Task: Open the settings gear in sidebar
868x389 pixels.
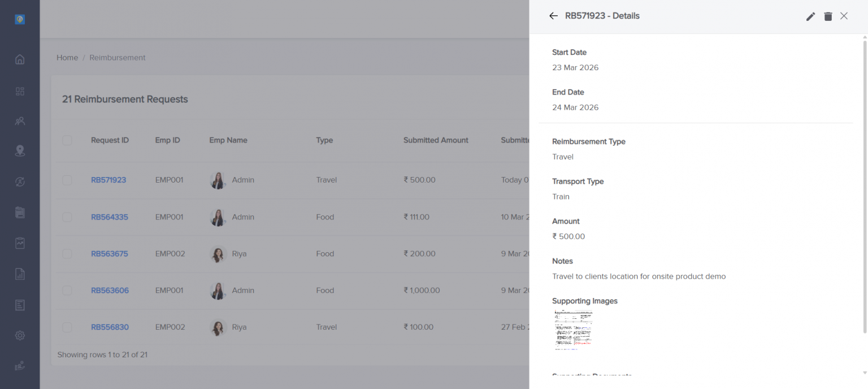Action: pyautogui.click(x=20, y=335)
